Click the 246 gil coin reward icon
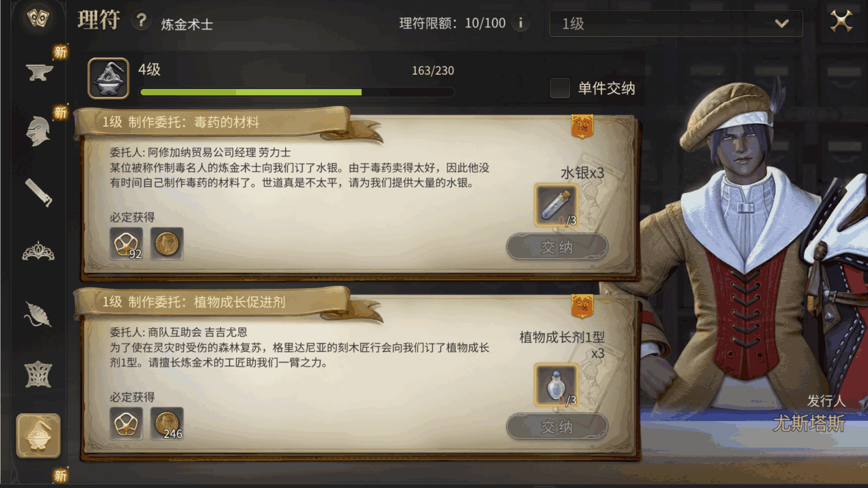868x488 pixels. click(167, 424)
